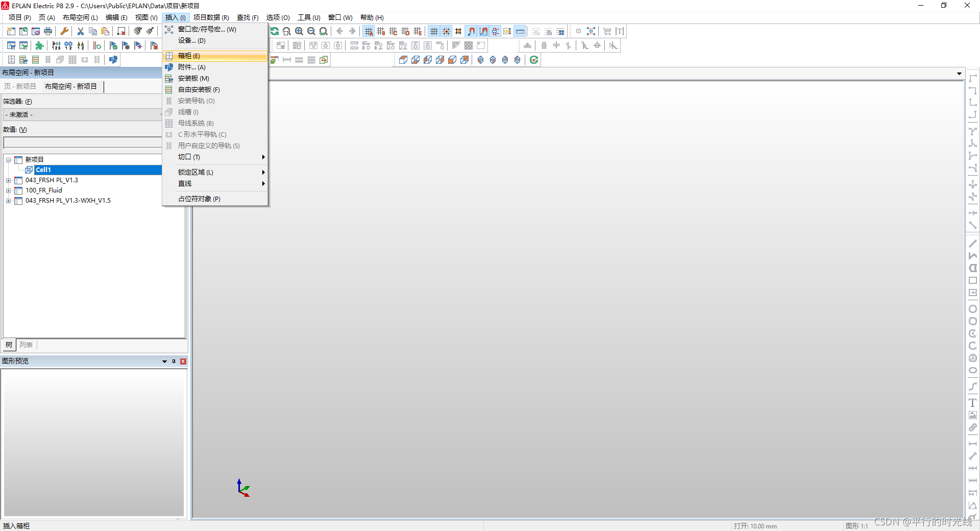The height and width of the screenshot is (531, 980).
Task: Click the shopping cart icon in toolbar
Action: (x=607, y=31)
